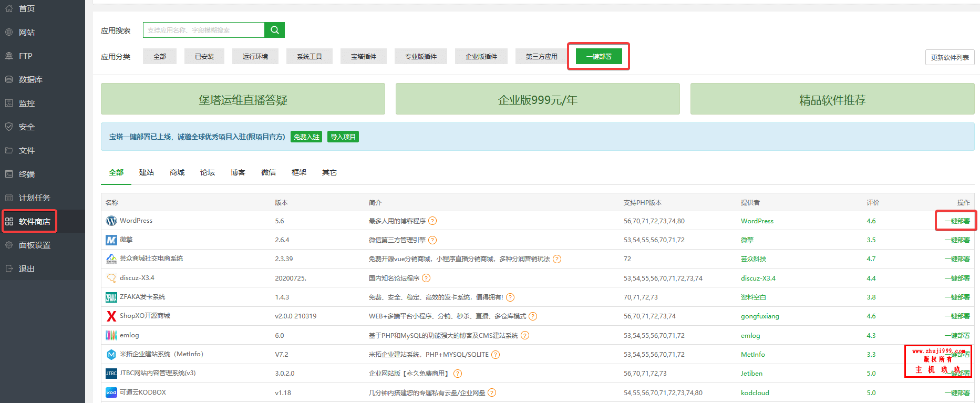Focus the 应用搜索 input field

[x=204, y=30]
